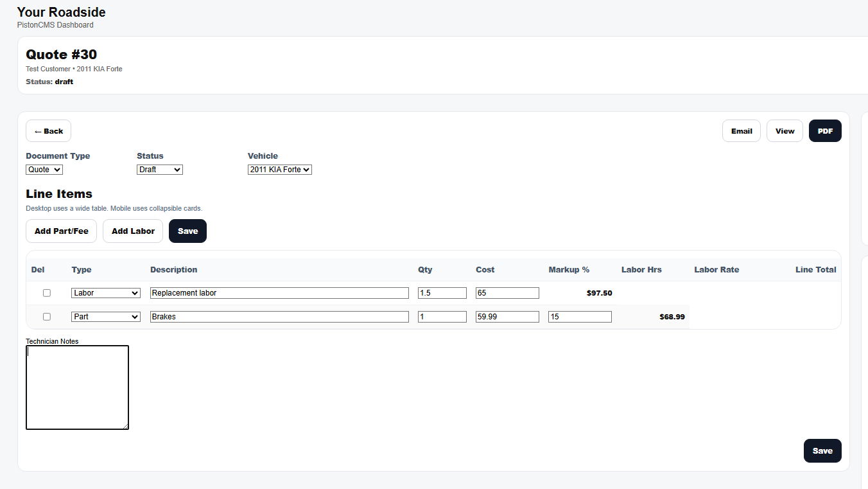868x489 pixels.
Task: Open the Vehicle dropdown showing 2011 KIA Forte
Action: pyautogui.click(x=279, y=169)
